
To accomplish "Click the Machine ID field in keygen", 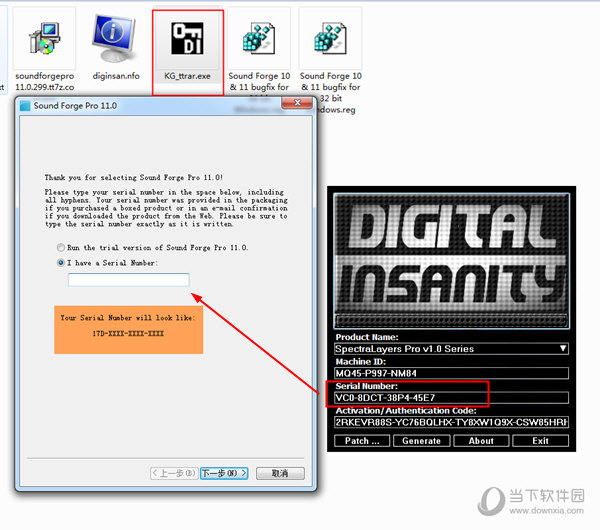I will click(x=452, y=373).
